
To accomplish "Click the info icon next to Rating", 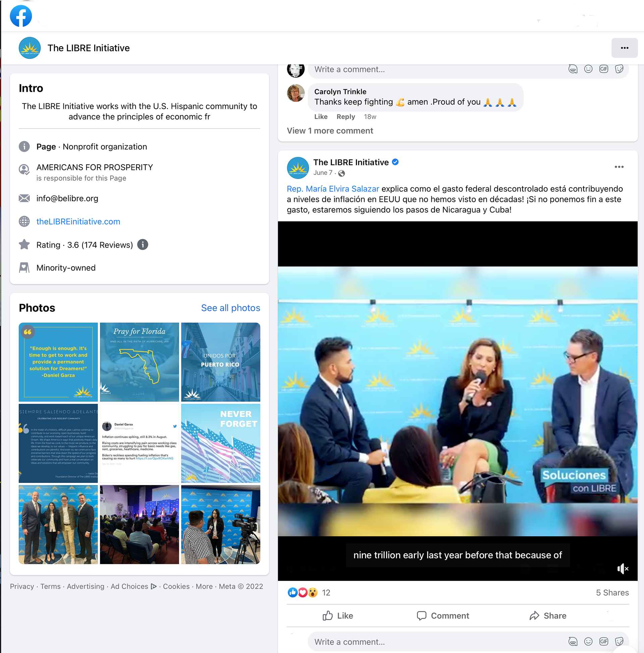I will coord(143,244).
